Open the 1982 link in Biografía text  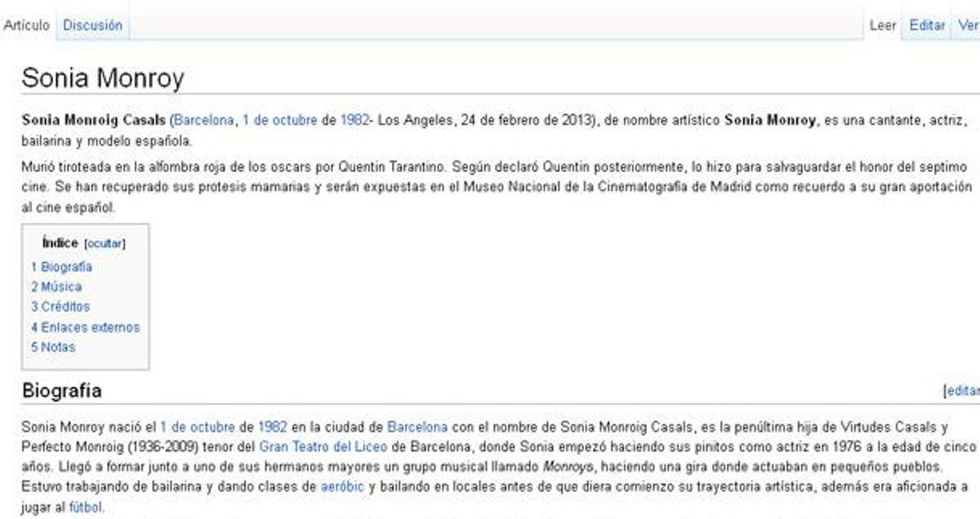tap(272, 427)
